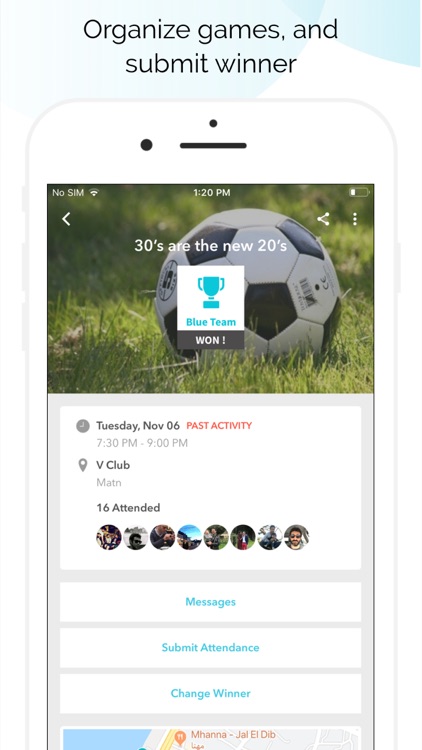Screen dimensions: 422x750
Task: Open the share icon
Action: pyautogui.click(x=323, y=219)
